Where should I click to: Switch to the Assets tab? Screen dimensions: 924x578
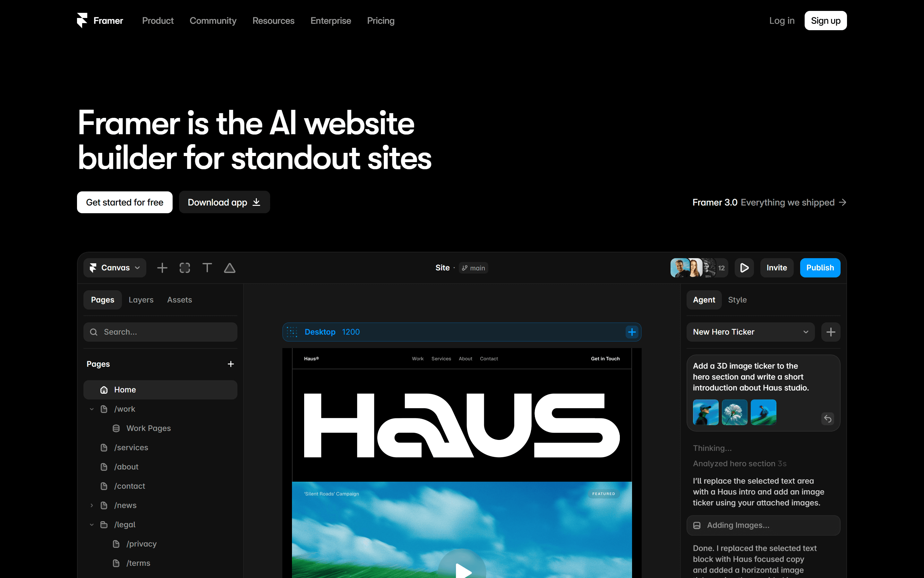(x=179, y=300)
